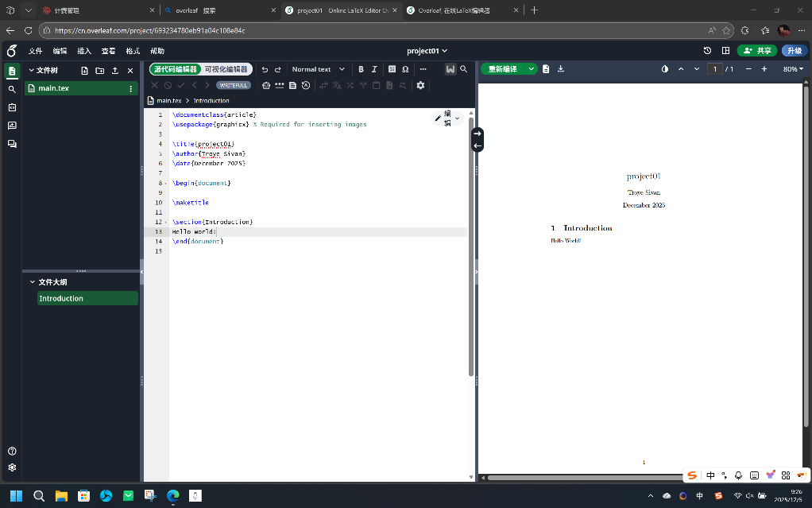Screen dimensions: 812x508
Task: Insert a symbol with the Omega icon
Action: [x=405, y=69]
